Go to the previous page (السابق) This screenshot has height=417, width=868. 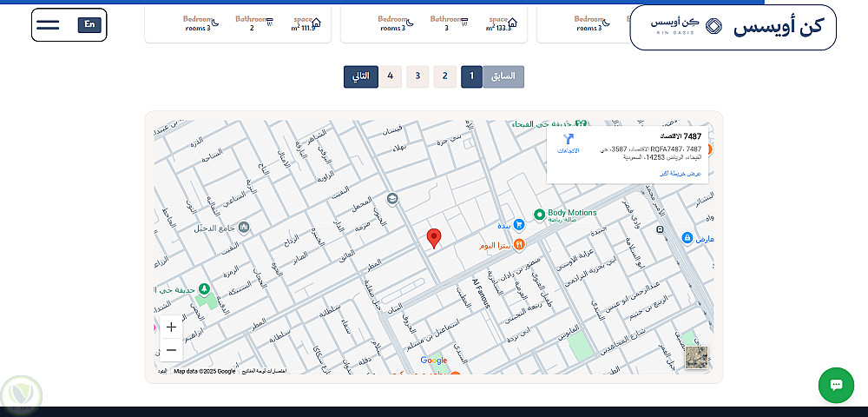point(503,76)
